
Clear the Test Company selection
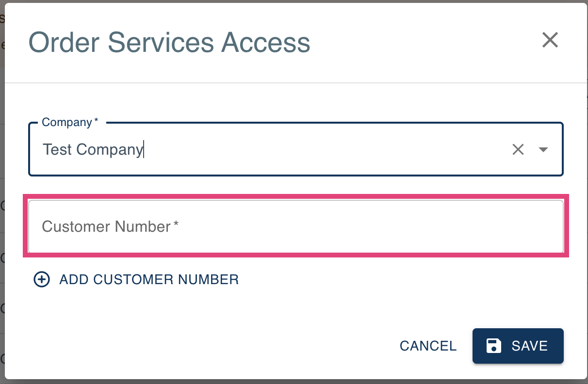518,150
